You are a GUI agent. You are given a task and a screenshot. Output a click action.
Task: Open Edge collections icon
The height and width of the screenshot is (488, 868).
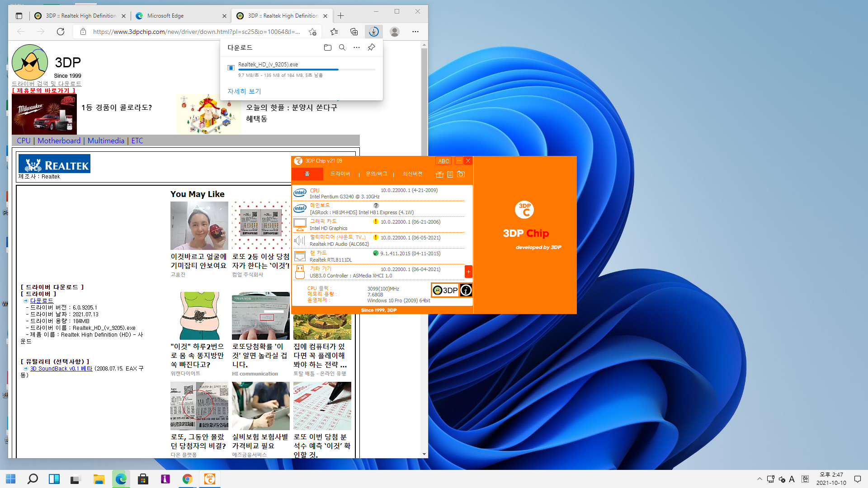(x=354, y=32)
